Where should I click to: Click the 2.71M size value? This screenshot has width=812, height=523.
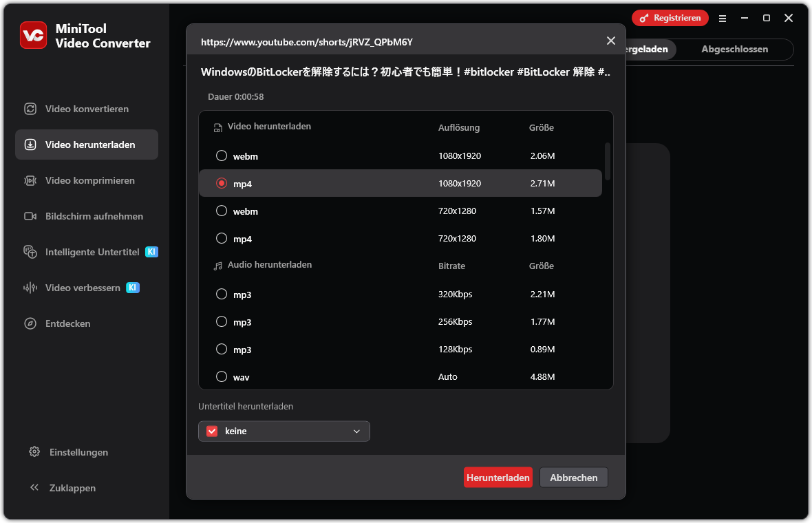[542, 183]
